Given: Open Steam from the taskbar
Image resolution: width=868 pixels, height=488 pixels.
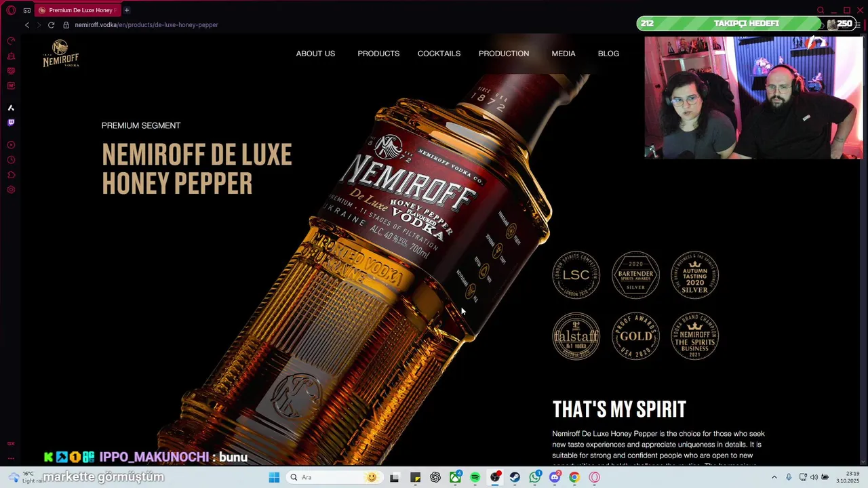Looking at the screenshot, I should click(x=515, y=477).
